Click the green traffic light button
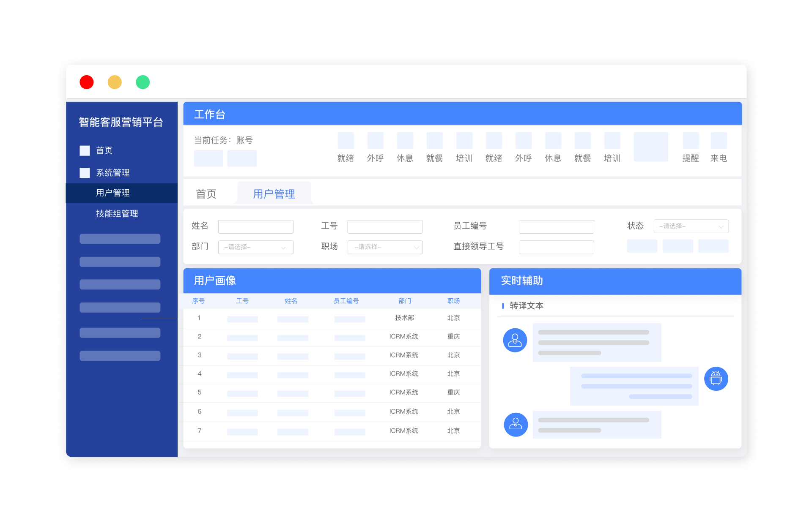This screenshot has width=812, height=518. (143, 82)
